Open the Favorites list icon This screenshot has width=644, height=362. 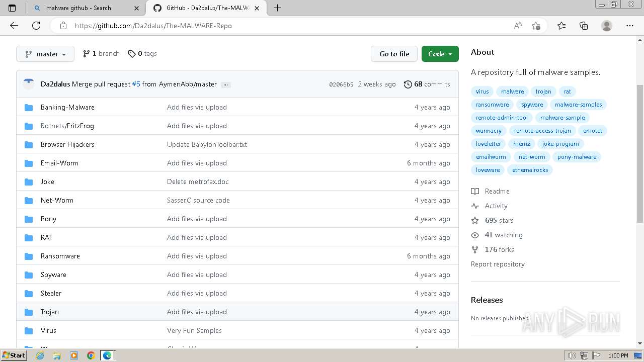coord(561,26)
